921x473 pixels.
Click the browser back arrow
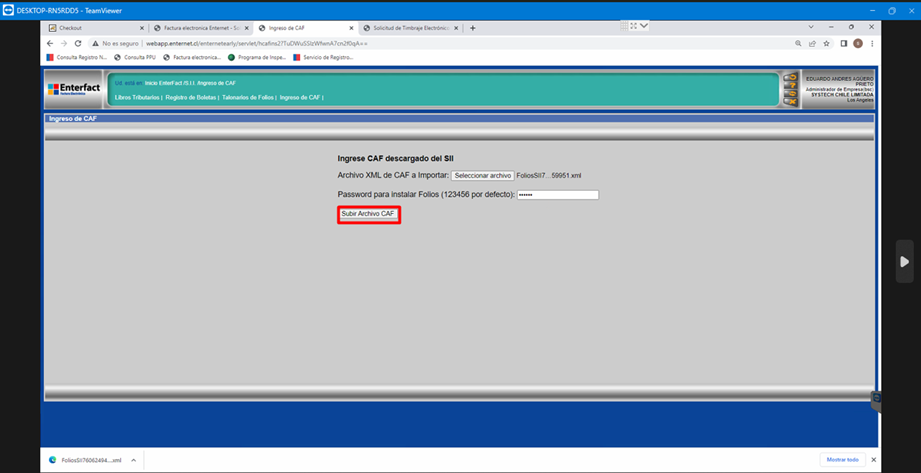(x=50, y=44)
